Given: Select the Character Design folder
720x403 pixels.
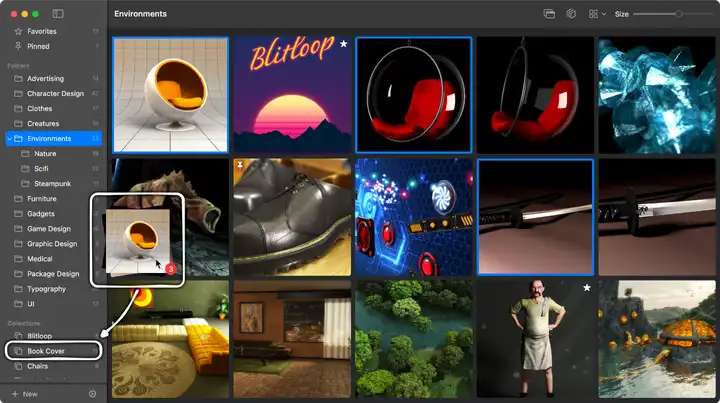Looking at the screenshot, I should coord(54,94).
